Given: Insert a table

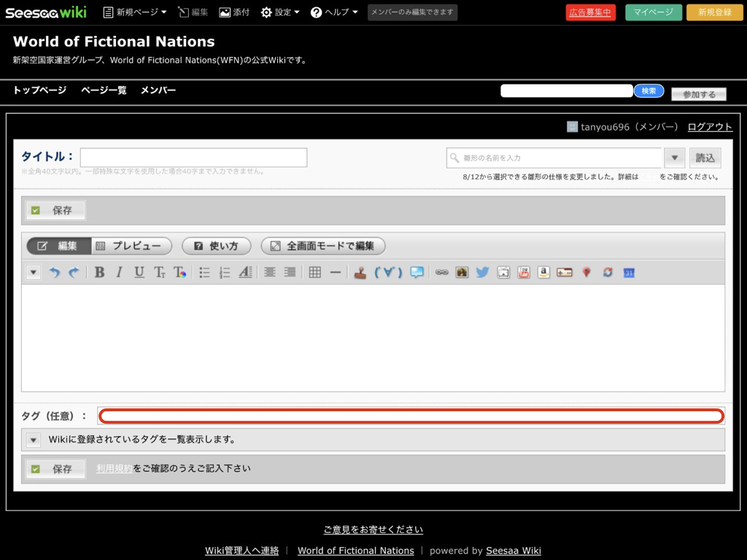Looking at the screenshot, I should 315,273.
